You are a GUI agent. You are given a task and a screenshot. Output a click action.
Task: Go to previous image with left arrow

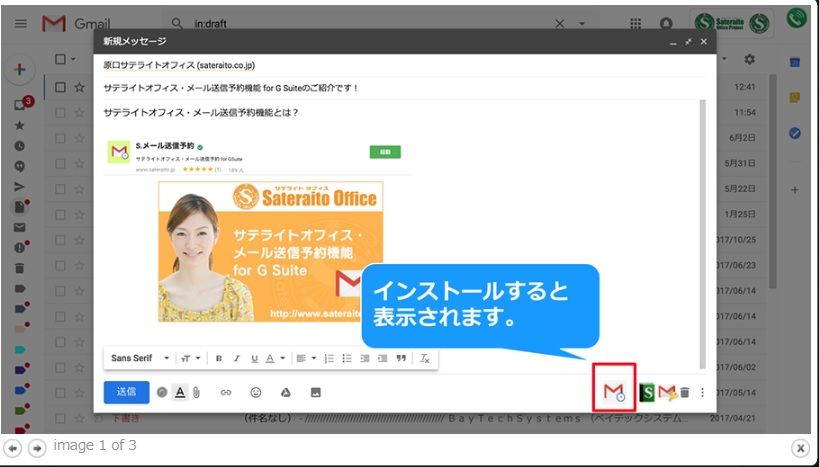coord(13,448)
